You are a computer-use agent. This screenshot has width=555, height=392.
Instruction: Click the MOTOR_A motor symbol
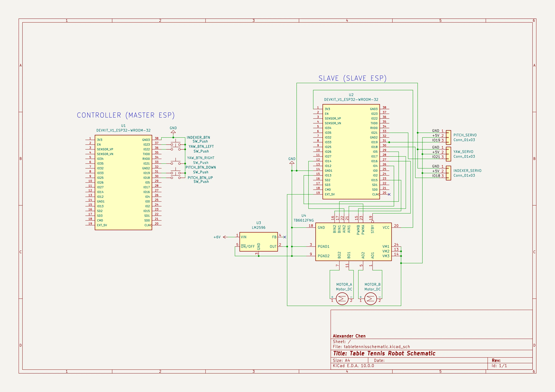[x=342, y=299]
